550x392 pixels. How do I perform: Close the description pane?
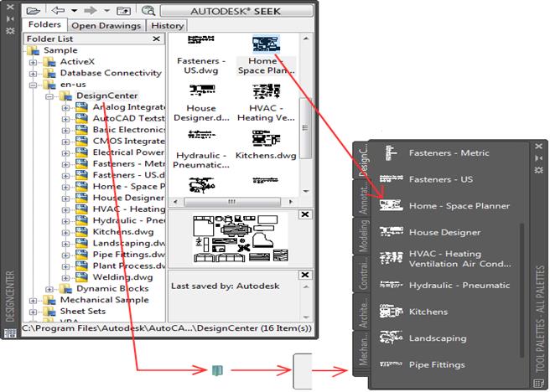[305, 275]
